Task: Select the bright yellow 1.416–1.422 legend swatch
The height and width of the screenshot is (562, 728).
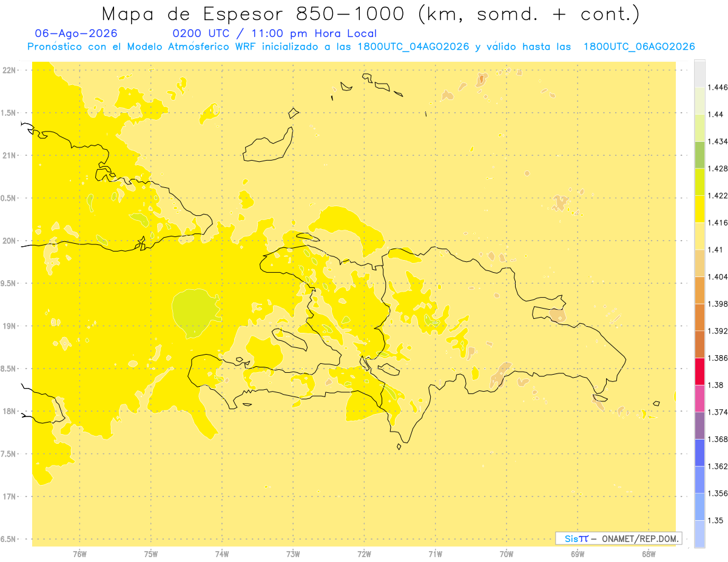Action: tap(699, 209)
